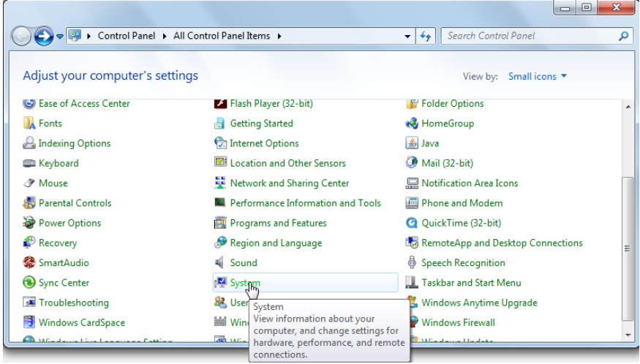640x364 pixels.
Task: Go forward with the Forward button
Action: [43, 37]
